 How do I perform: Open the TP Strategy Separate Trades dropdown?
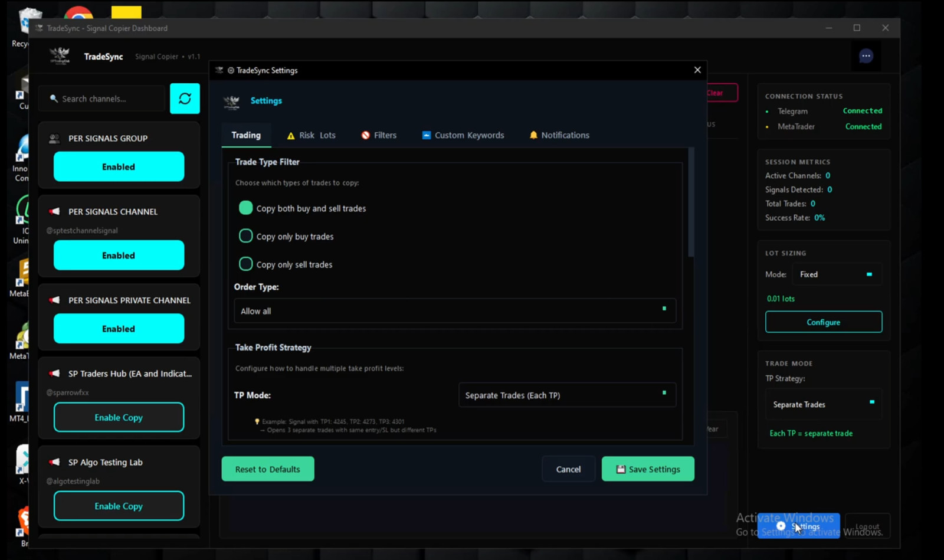pyautogui.click(x=824, y=404)
